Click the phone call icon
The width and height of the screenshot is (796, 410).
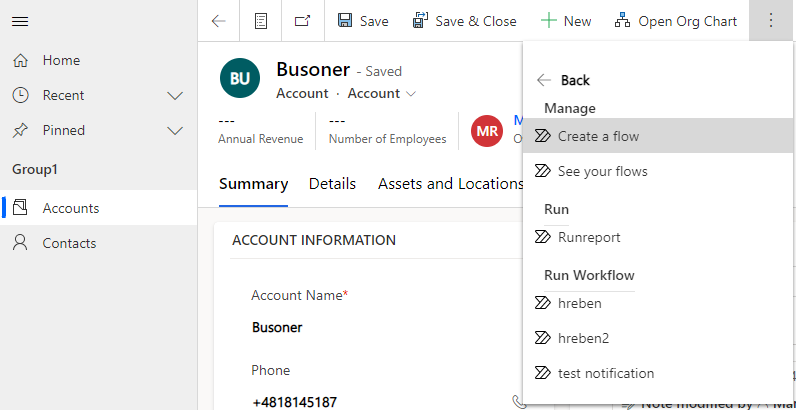pos(518,401)
